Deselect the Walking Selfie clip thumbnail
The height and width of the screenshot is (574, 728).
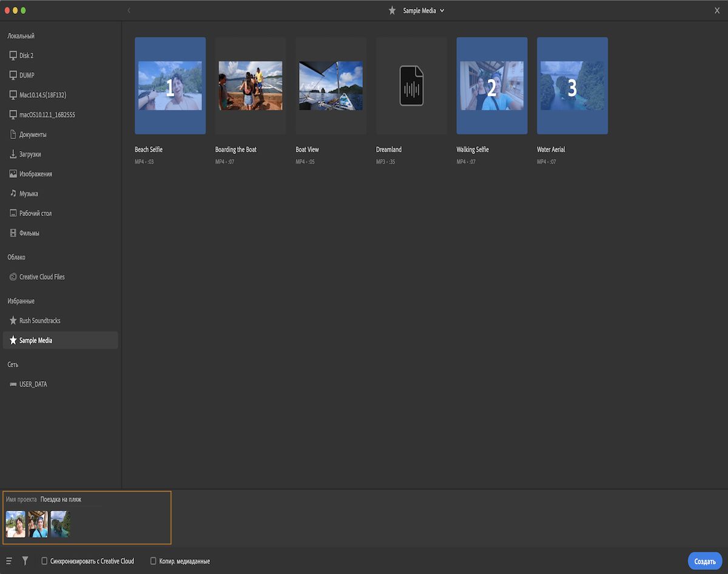(x=492, y=86)
